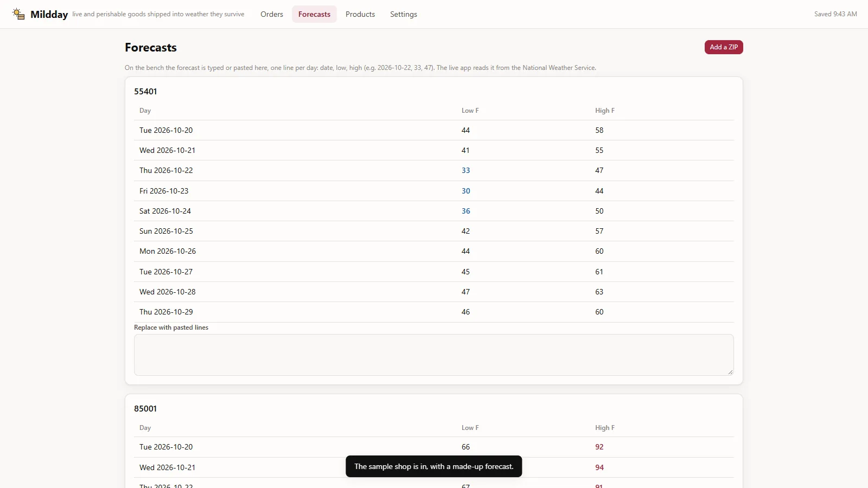Click the 55401 ZIP heading

[145, 91]
